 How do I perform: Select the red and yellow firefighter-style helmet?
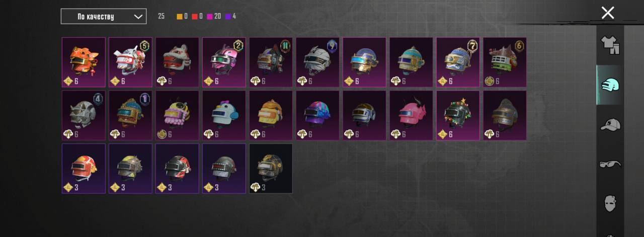[84, 169]
